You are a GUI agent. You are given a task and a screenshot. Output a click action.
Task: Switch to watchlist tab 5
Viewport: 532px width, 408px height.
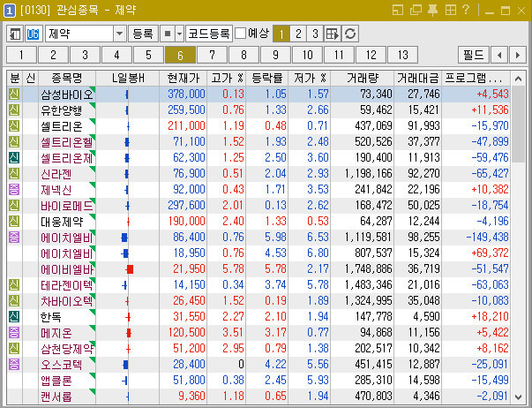point(148,55)
